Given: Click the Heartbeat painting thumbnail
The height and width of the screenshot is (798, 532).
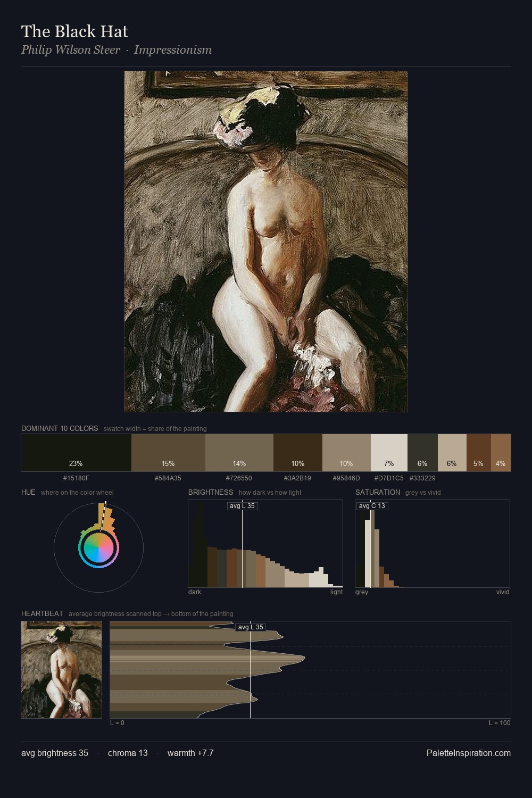Looking at the screenshot, I should pyautogui.click(x=61, y=670).
